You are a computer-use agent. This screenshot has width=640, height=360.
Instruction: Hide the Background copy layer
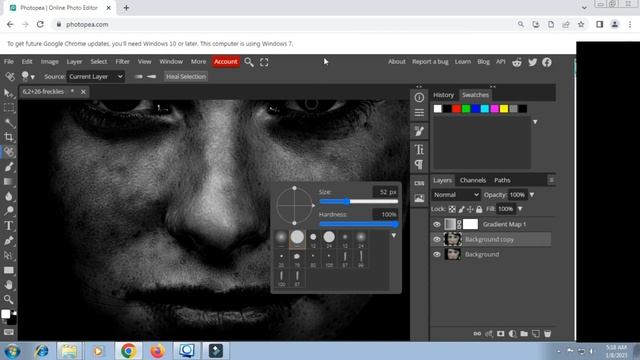(437, 240)
